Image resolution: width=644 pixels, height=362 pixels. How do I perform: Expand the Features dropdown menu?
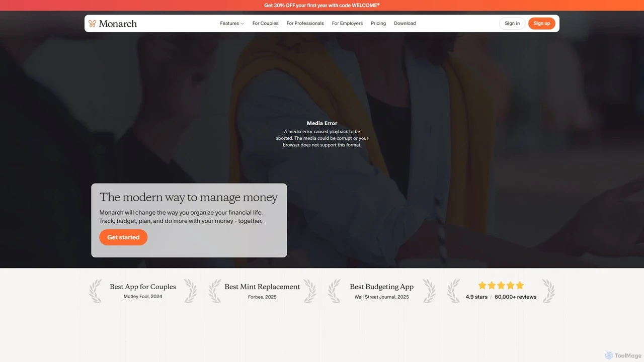[232, 23]
